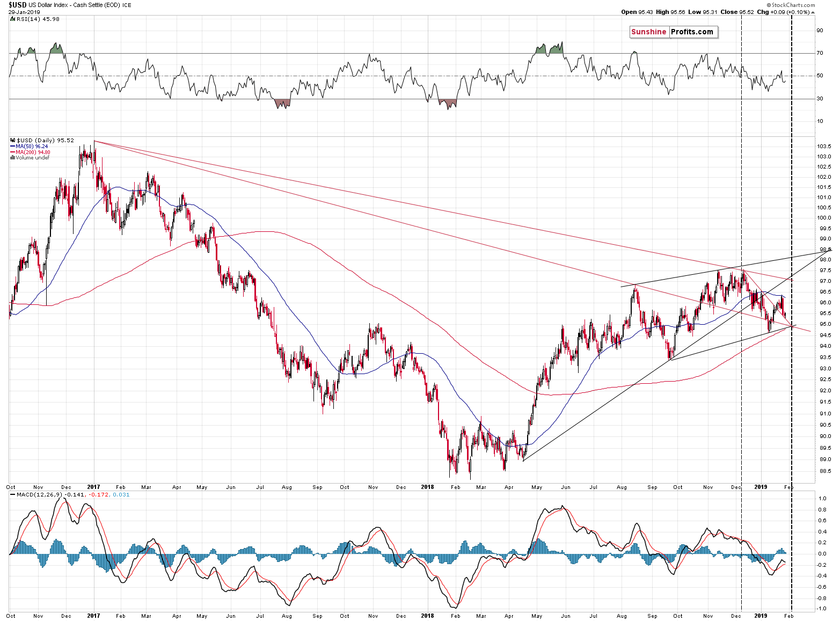Click the 'Open 95.43' value
Image resolution: width=840 pixels, height=621 pixels.
(x=637, y=12)
